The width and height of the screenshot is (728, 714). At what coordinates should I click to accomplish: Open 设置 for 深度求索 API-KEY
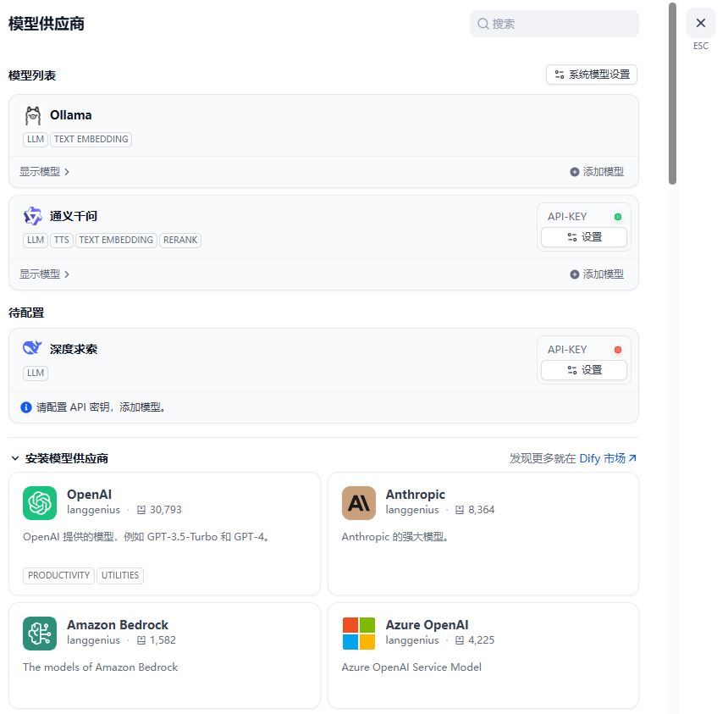(584, 370)
